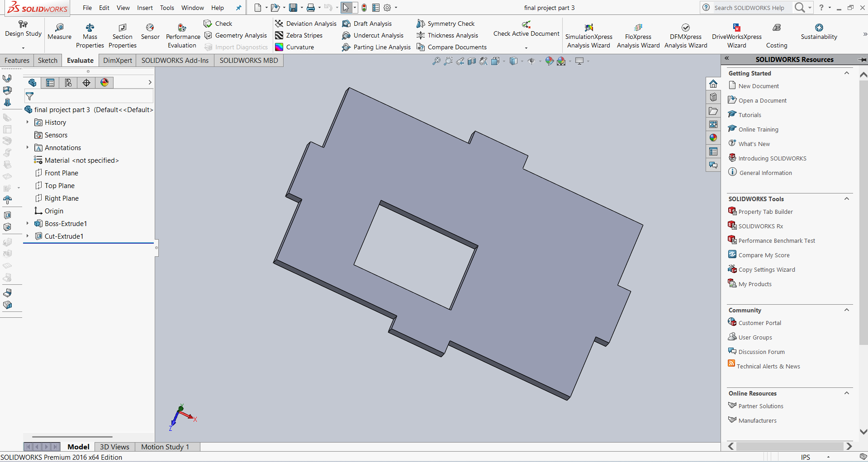Expand Cut-Extrude1 feature
868x462 pixels.
(28, 236)
